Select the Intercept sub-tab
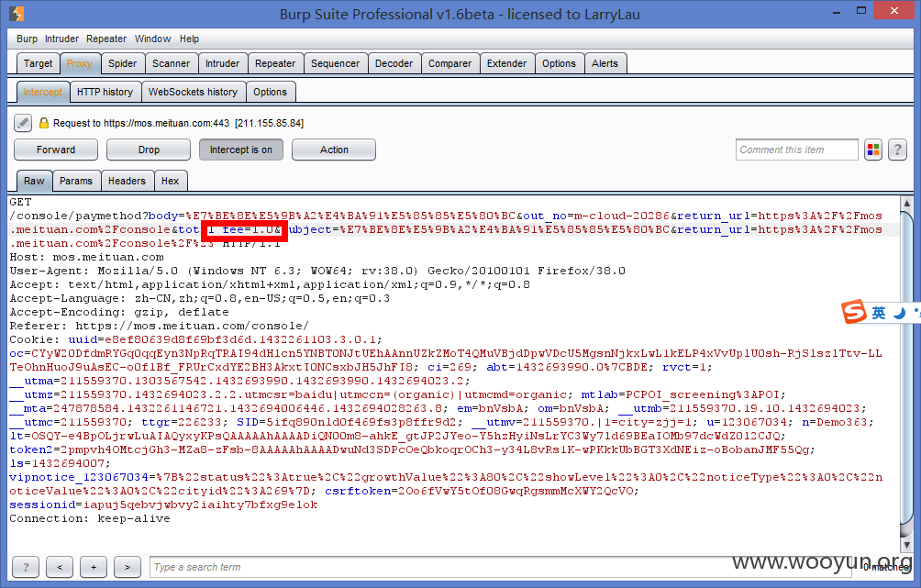The height and width of the screenshot is (588, 921). tap(43, 93)
